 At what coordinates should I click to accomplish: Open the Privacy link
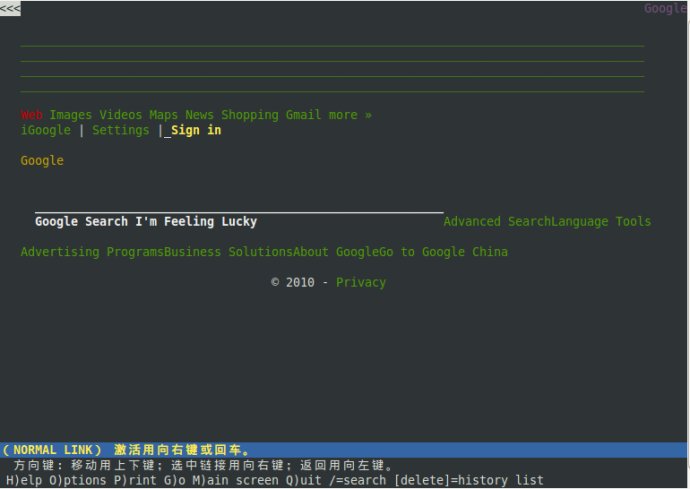pyautogui.click(x=361, y=282)
